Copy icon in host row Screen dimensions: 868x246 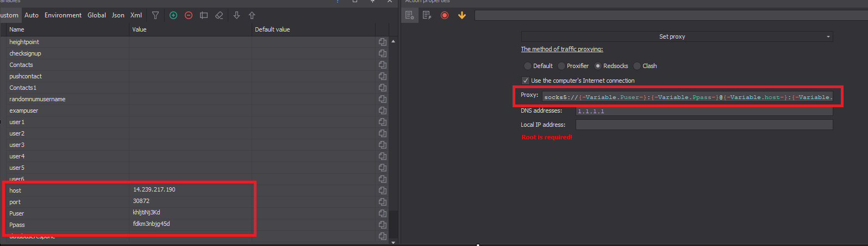pyautogui.click(x=383, y=190)
